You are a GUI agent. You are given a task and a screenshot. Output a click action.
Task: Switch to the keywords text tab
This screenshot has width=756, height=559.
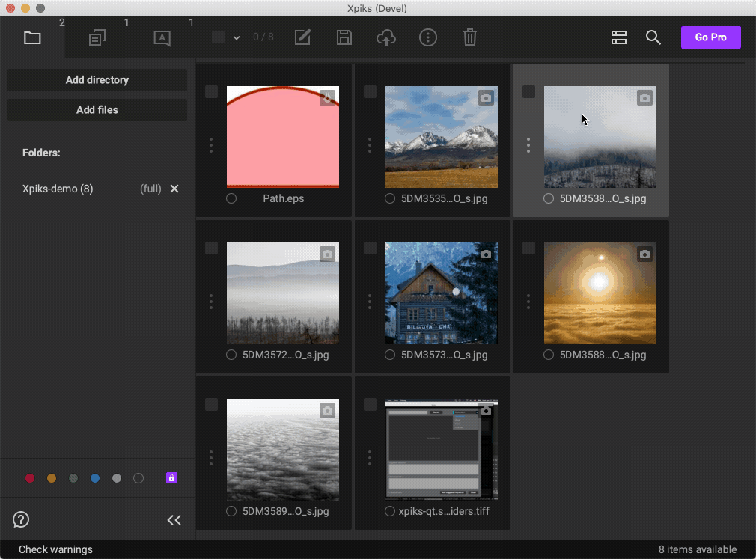click(x=162, y=37)
